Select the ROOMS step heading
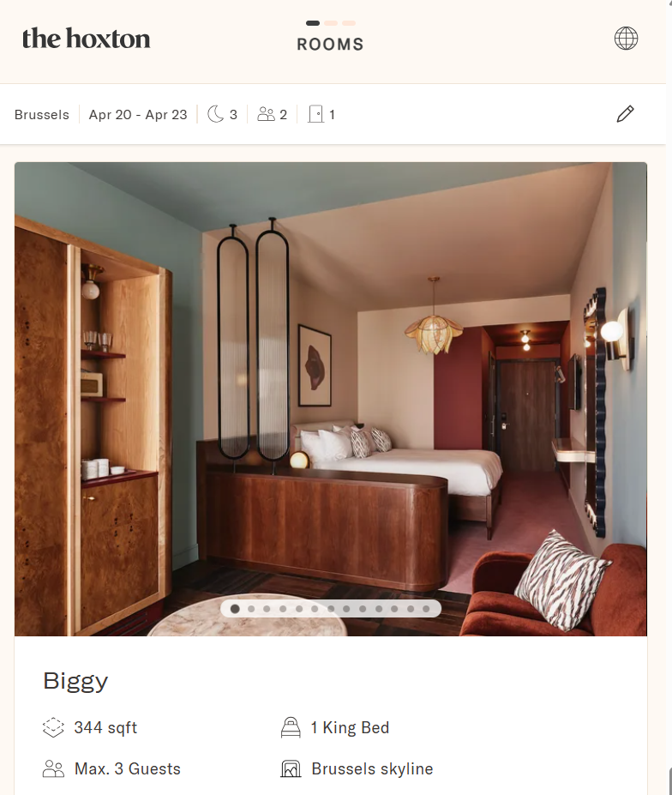 click(x=330, y=44)
